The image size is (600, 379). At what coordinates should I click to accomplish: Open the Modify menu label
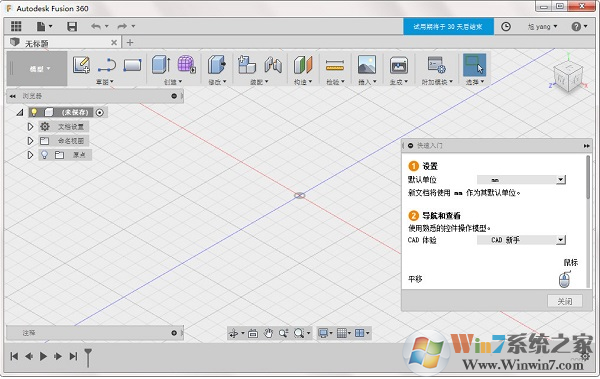click(x=217, y=82)
